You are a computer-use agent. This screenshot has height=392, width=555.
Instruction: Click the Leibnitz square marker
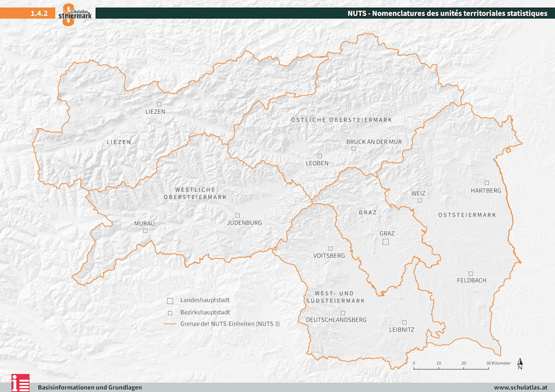(404, 322)
